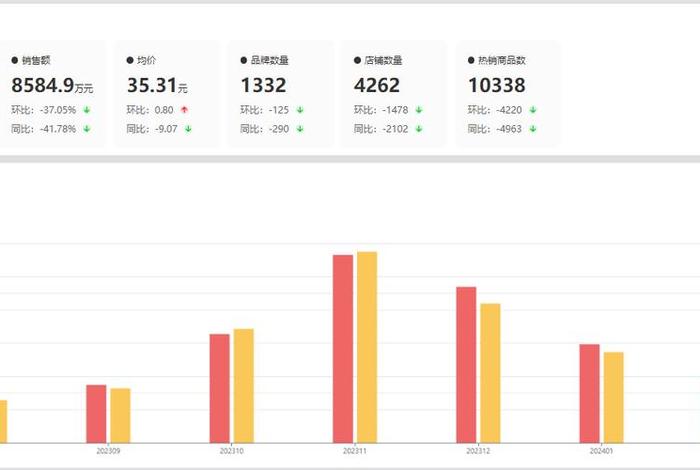The height and width of the screenshot is (470, 700).
Task: Click the down arrow beside 环比 -4220
Action: (533, 110)
